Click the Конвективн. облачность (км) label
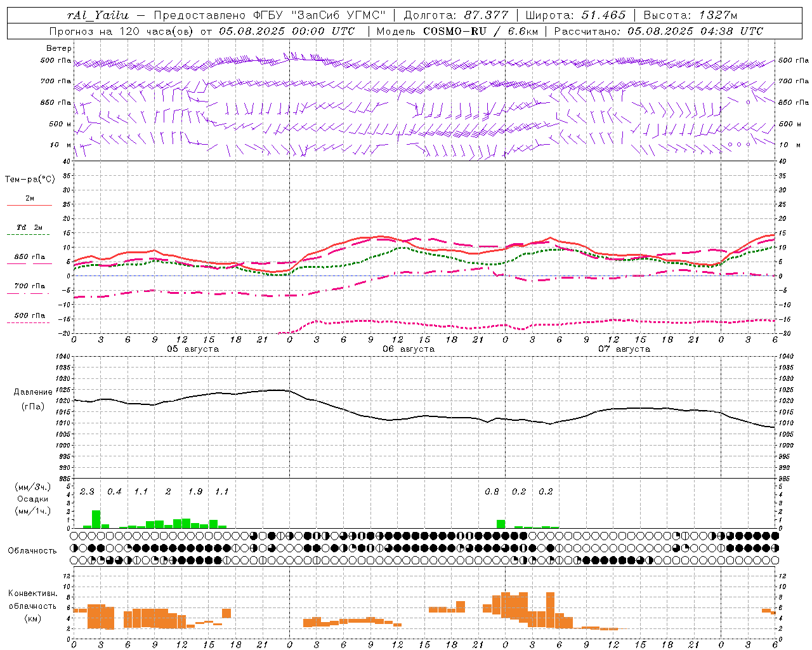The width and height of the screenshot is (812, 650). click(x=32, y=606)
